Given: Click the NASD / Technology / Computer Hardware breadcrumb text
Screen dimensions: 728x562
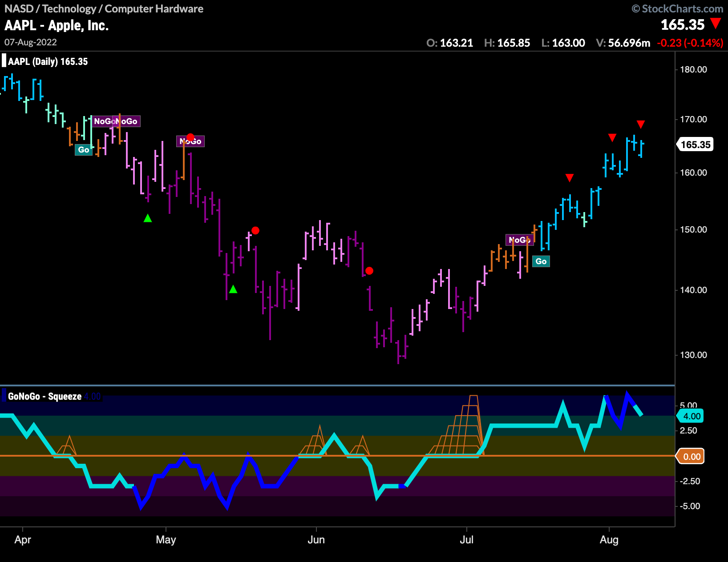Looking at the screenshot, I should (x=104, y=8).
